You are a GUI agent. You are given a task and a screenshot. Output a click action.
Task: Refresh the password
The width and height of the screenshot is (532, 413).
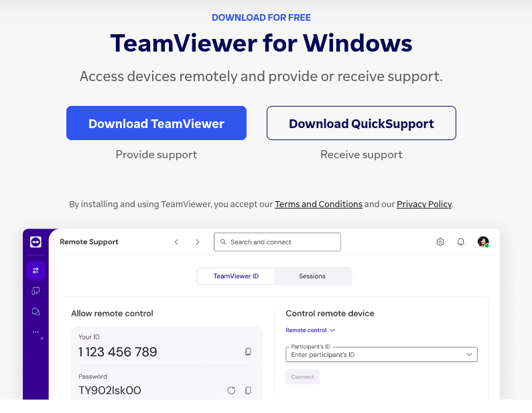click(x=231, y=390)
